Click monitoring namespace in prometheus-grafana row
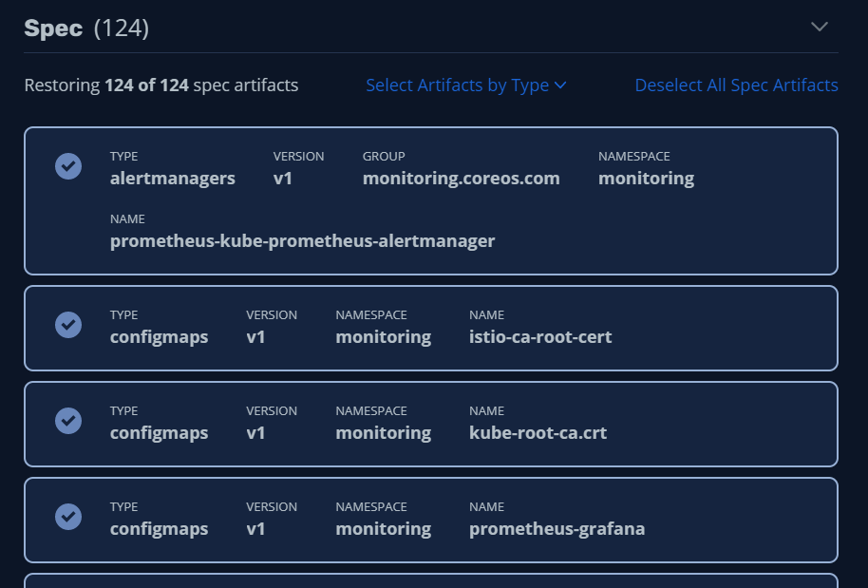 click(383, 529)
